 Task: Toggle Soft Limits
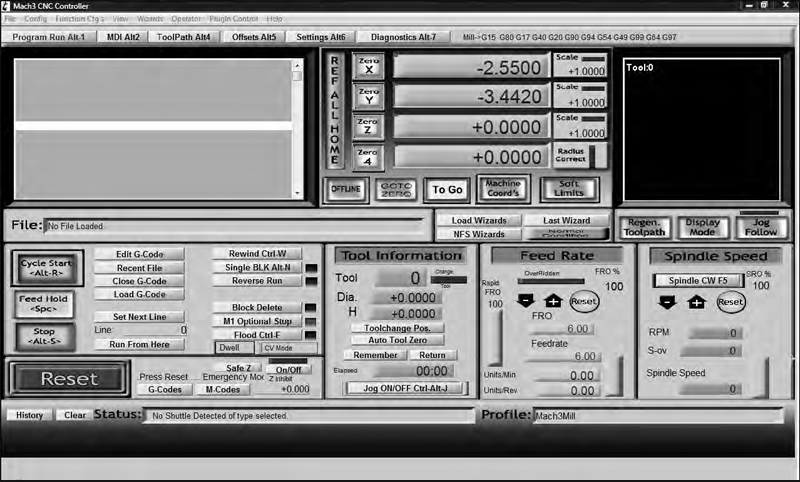click(569, 188)
